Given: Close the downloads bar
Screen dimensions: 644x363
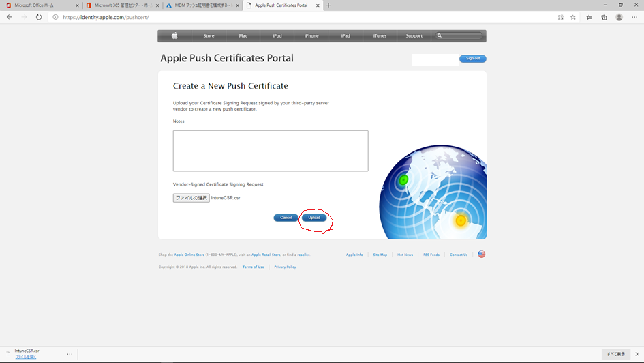Looking at the screenshot, I should [637, 354].
